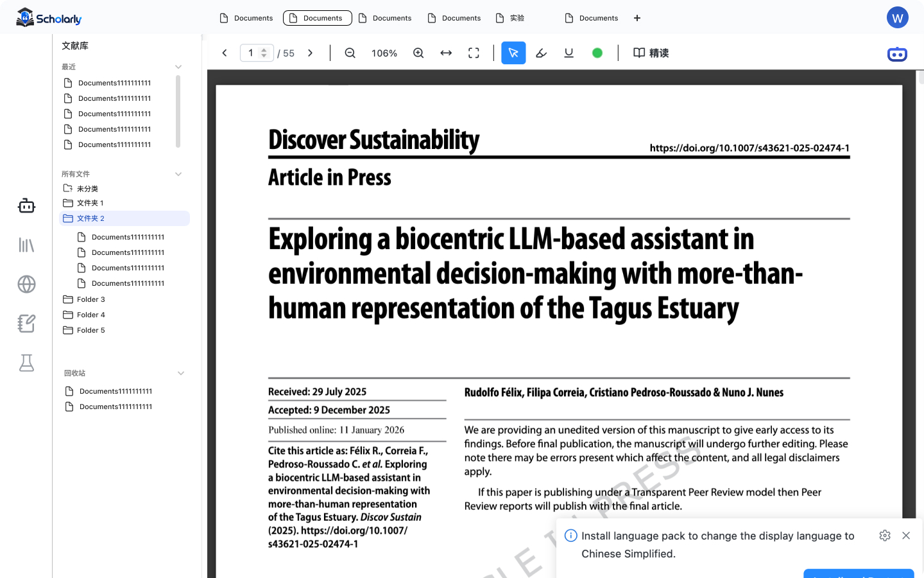Collapse the 回收站 section

tap(181, 373)
